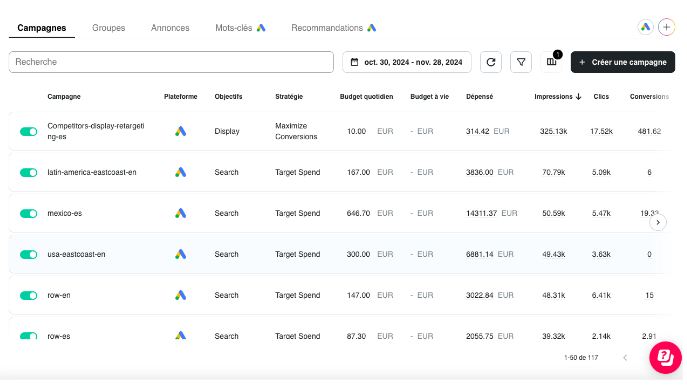Click the plus add-platform circle icon
Screen dimensions: 687x385
(666, 27)
